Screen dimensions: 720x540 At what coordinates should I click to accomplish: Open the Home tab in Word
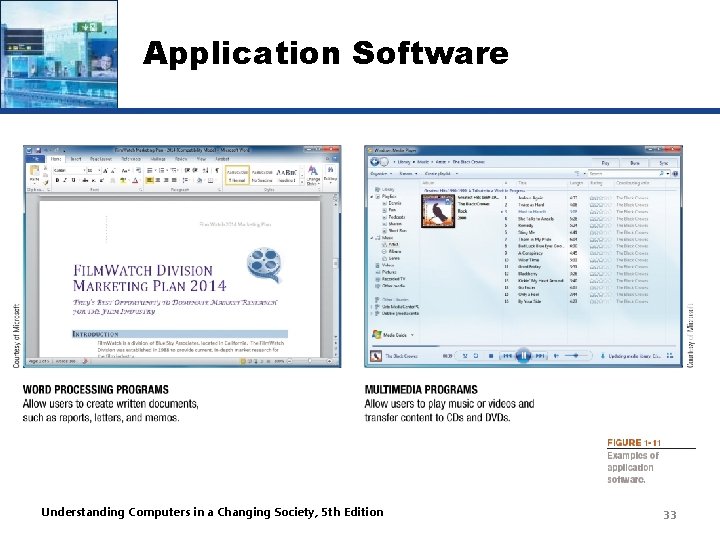pyautogui.click(x=56, y=159)
